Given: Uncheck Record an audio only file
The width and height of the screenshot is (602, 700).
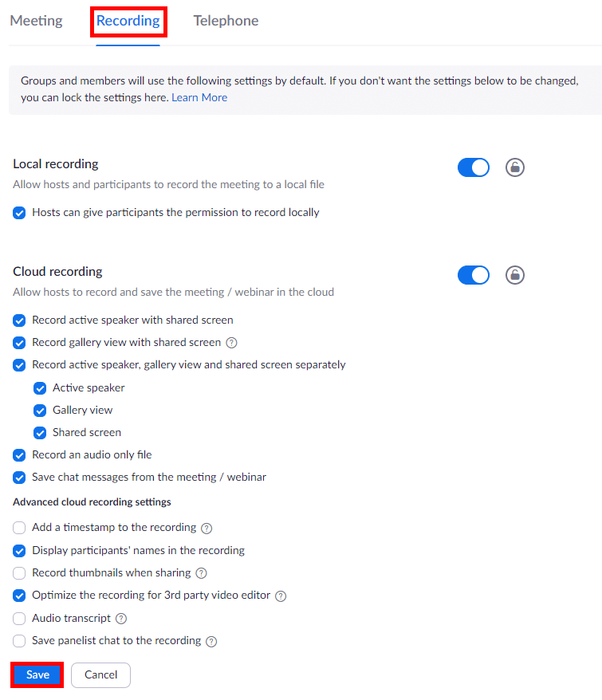Looking at the screenshot, I should (x=20, y=455).
